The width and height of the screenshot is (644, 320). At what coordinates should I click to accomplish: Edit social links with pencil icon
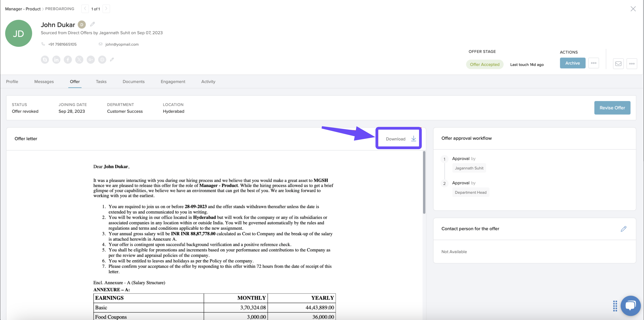pyautogui.click(x=112, y=59)
